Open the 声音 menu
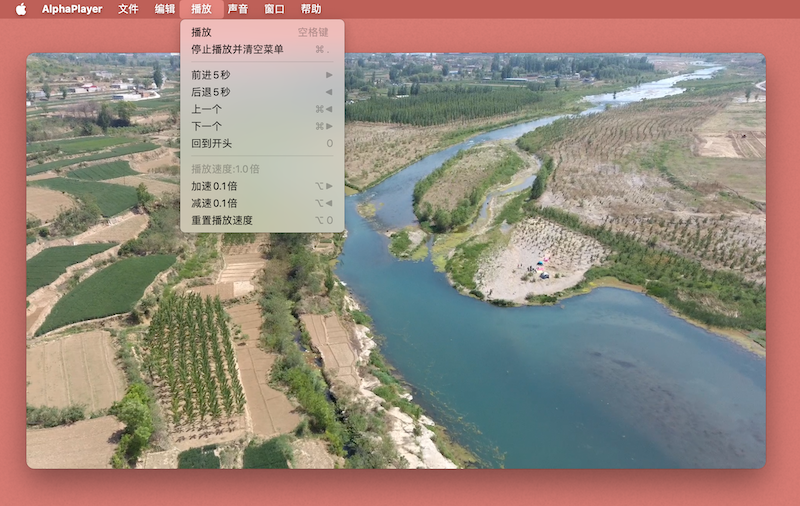Viewport: 800px width, 506px height. click(238, 9)
